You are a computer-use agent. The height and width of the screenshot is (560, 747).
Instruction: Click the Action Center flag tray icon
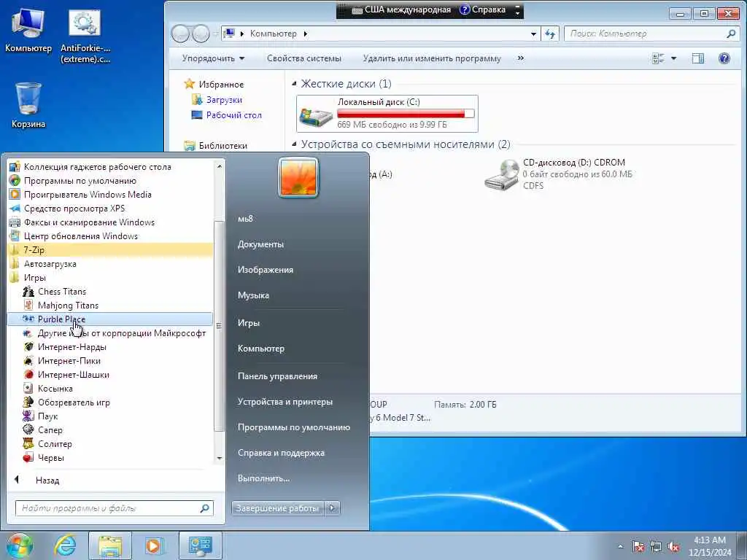point(638,547)
